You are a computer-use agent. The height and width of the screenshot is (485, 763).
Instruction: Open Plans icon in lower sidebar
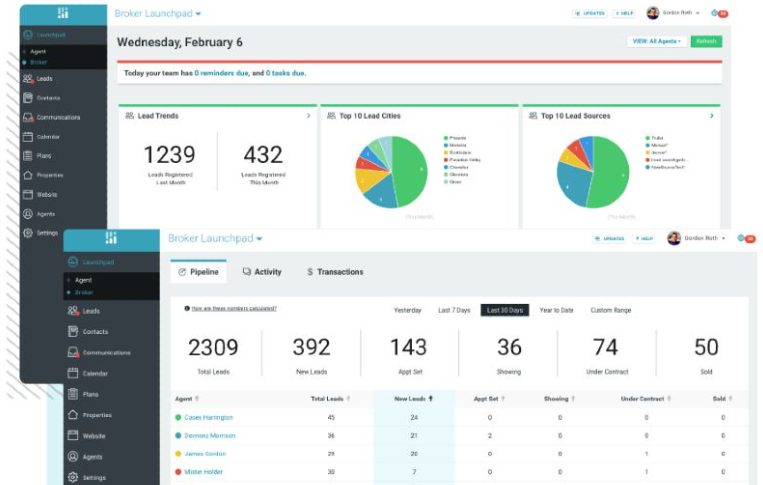click(x=73, y=394)
